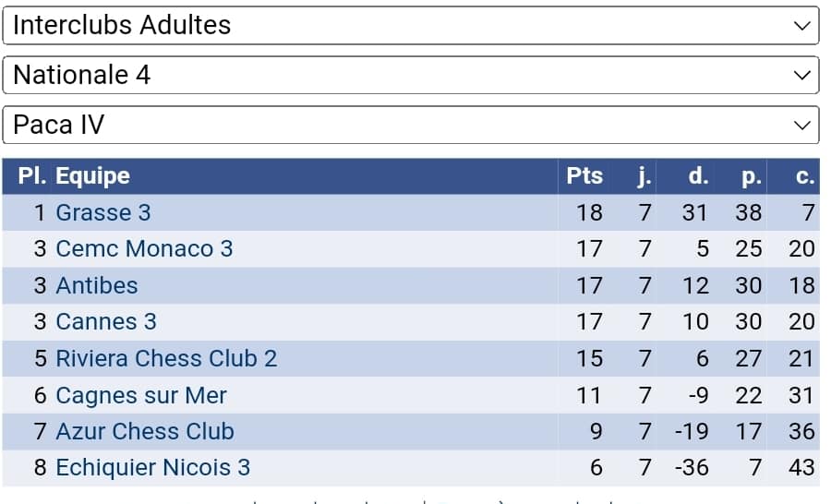Click the 'd.' column header
This screenshot has width=831, height=504.
coord(698,175)
